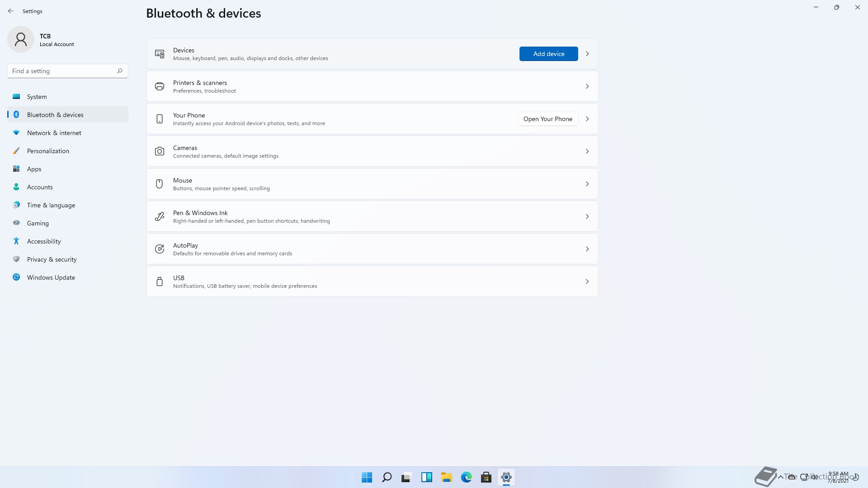Viewport: 868px width, 488px height.
Task: Expand AutoPlay row chevron
Action: pos(587,249)
